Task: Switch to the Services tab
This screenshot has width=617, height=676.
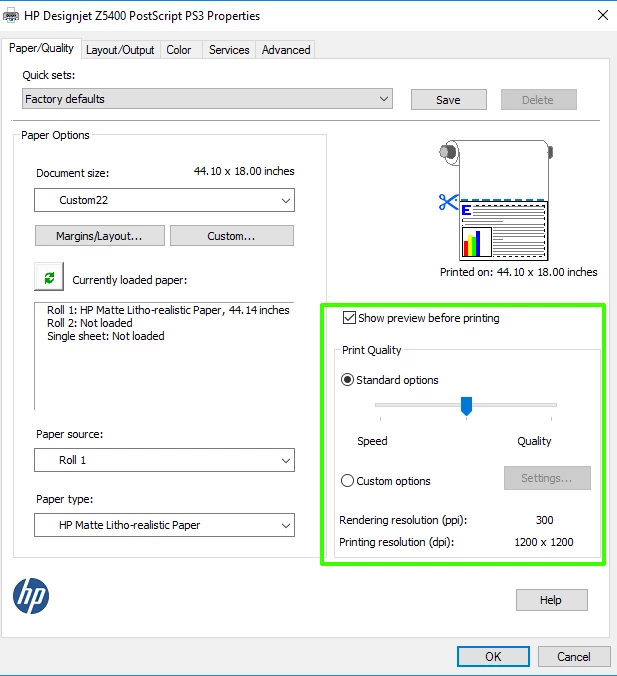Action: pos(229,50)
